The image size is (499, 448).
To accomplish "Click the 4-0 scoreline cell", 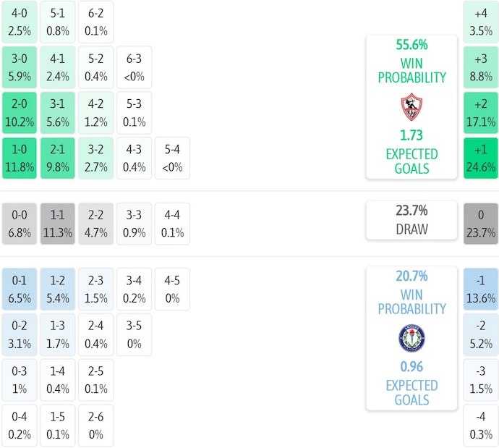I will coord(20,21).
